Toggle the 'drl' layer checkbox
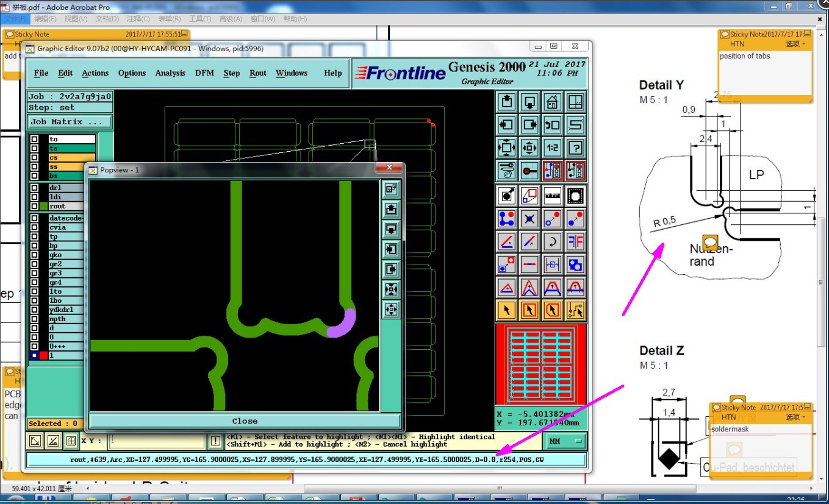The width and height of the screenshot is (829, 504). pyautogui.click(x=35, y=188)
